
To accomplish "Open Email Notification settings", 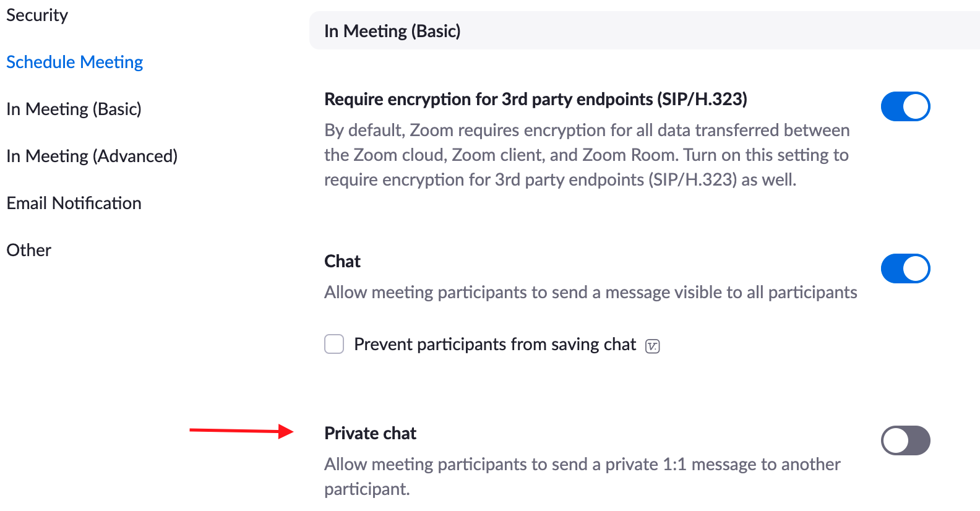I will 74,203.
